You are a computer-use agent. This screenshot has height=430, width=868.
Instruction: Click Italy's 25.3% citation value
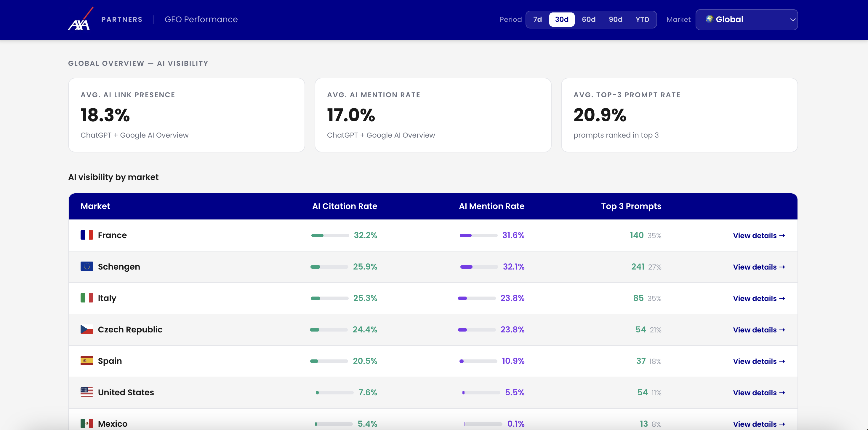pos(365,298)
